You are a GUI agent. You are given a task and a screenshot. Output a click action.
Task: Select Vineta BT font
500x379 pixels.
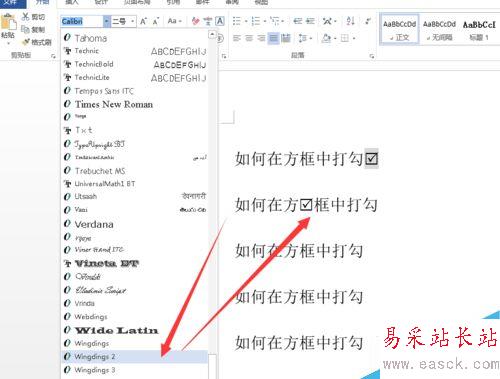(135, 264)
